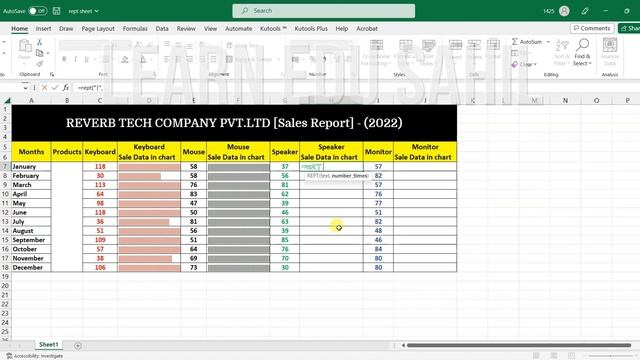The width and height of the screenshot is (640, 360).
Task: Click inside the formula bar text
Action: pos(90,88)
